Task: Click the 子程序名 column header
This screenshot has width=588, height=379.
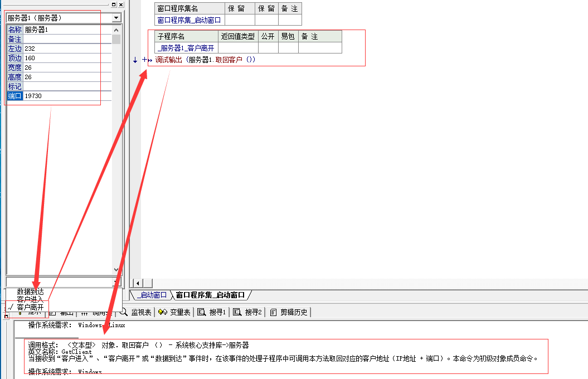Action: point(186,36)
